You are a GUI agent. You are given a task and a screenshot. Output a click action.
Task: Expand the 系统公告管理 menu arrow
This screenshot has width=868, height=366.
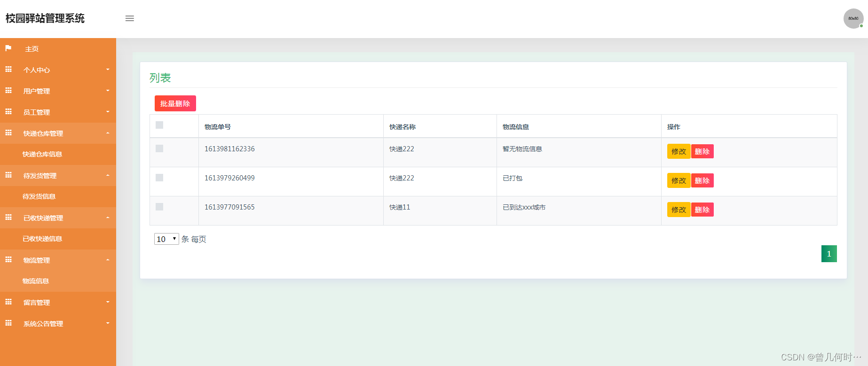coord(108,323)
